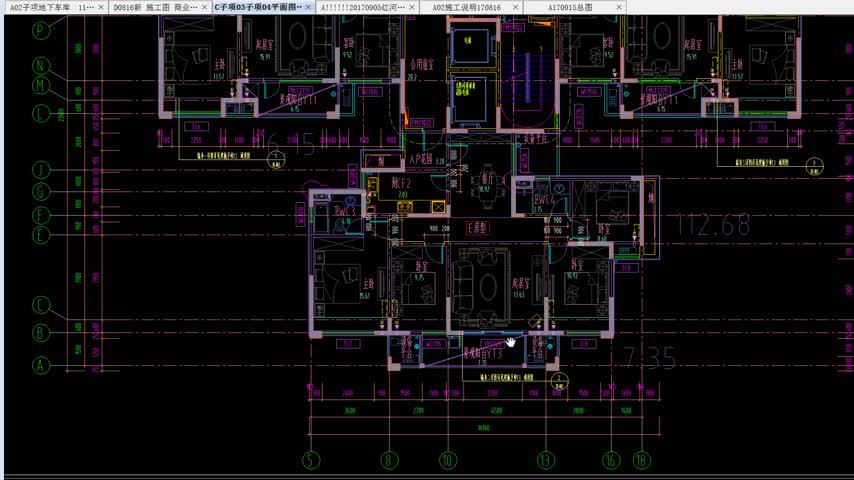
Task: Close the D0816新 施工图 tab
Action: [x=206, y=7]
